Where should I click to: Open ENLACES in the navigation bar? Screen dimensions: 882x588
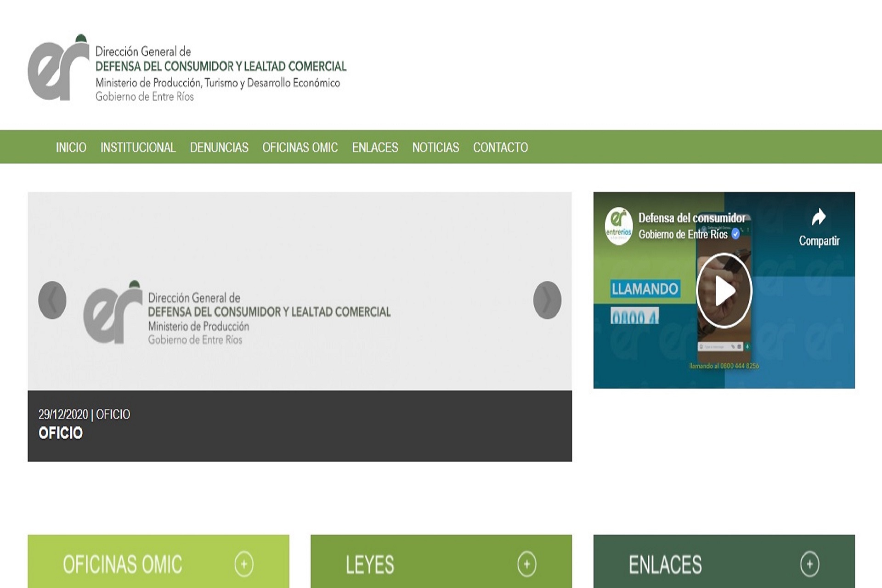(375, 147)
